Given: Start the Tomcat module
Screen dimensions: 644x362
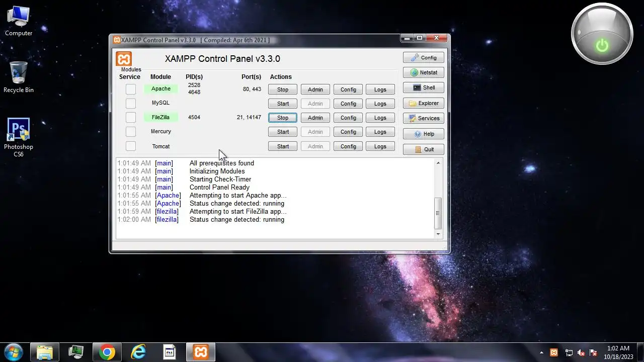Looking at the screenshot, I should click(283, 146).
